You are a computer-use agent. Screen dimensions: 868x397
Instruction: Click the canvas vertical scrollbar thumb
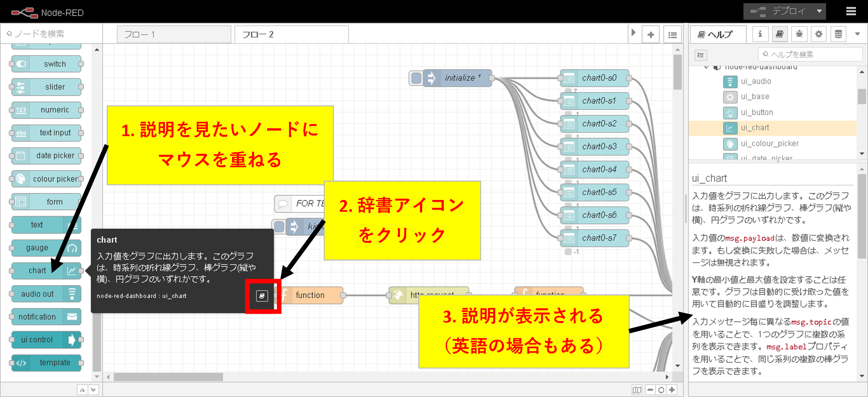click(678, 72)
